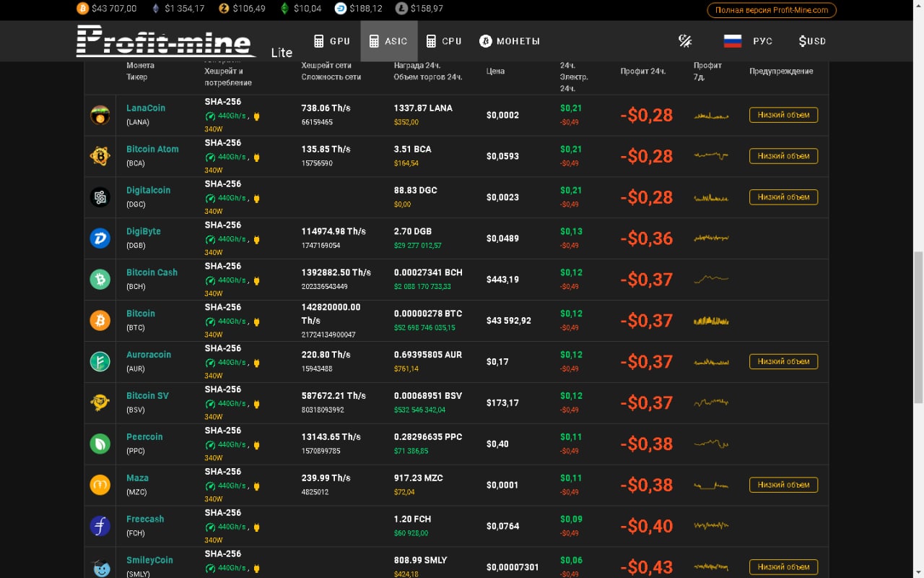Open the Bitcoin Atom coin link
Screen dimensions: 924x578
pos(152,149)
